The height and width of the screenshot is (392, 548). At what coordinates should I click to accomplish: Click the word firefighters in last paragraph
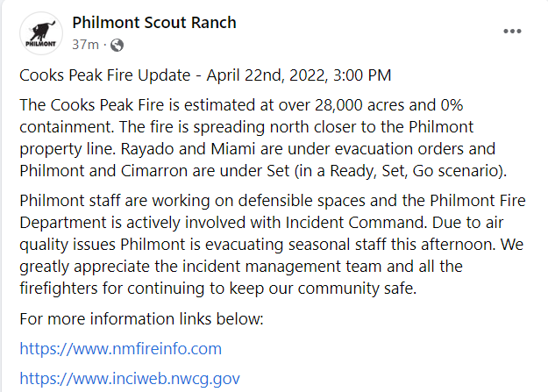point(59,289)
